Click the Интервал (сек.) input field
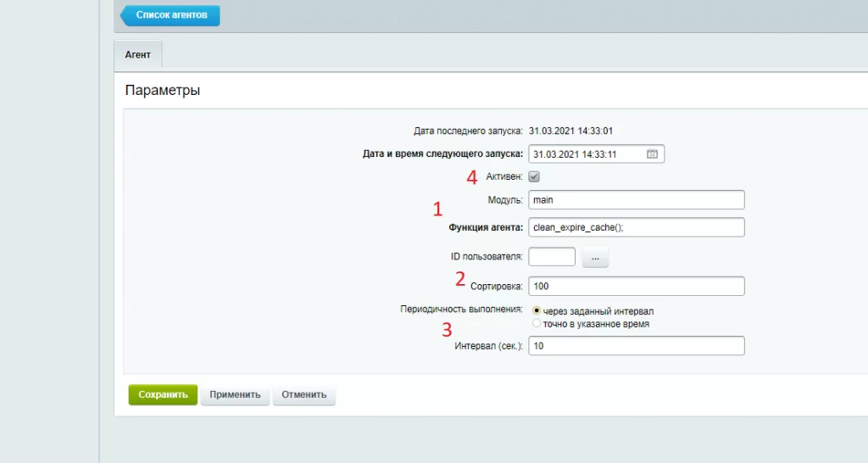Image resolution: width=868 pixels, height=463 pixels. [636, 346]
